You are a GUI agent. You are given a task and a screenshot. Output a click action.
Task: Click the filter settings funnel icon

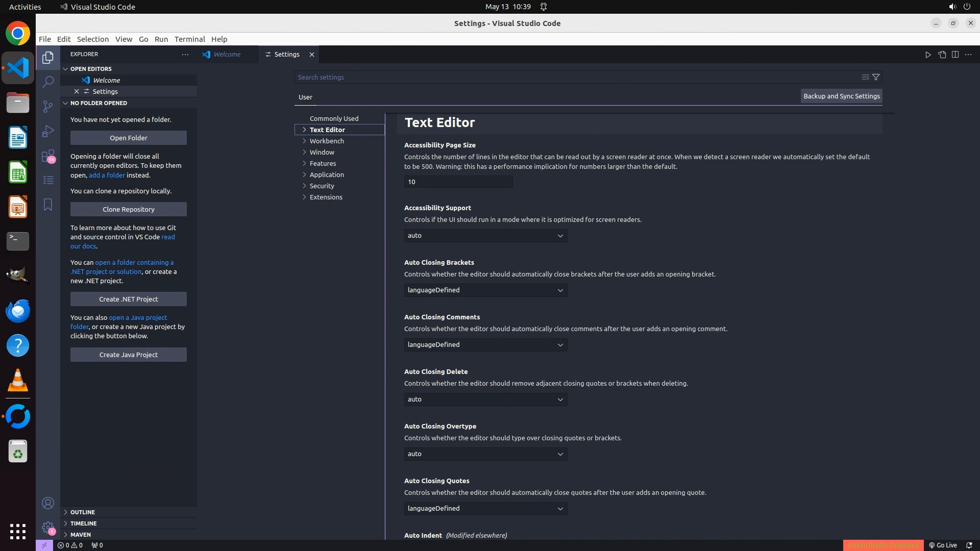point(876,77)
